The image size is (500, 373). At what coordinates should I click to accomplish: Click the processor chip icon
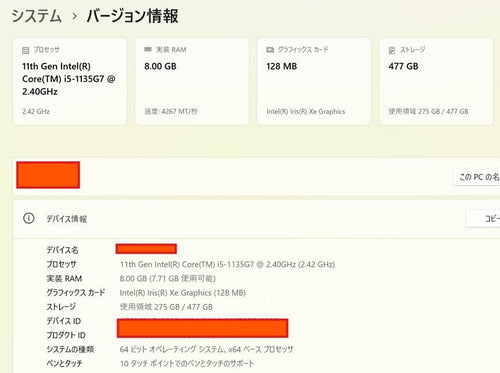coord(26,50)
